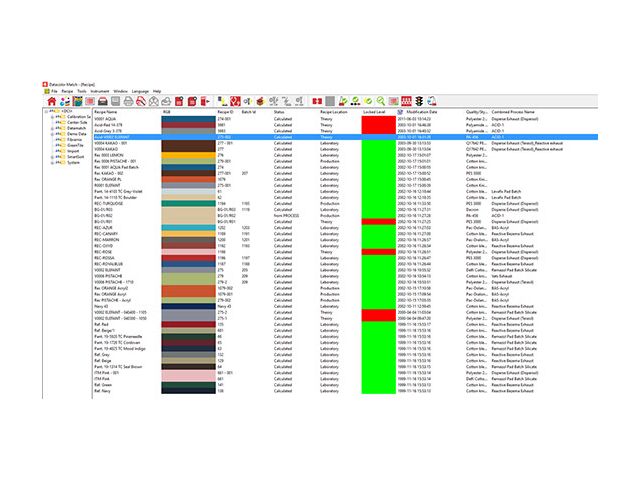Click the Datamatch folder icon in tree
The width and height of the screenshot is (640, 480).
tap(62, 128)
